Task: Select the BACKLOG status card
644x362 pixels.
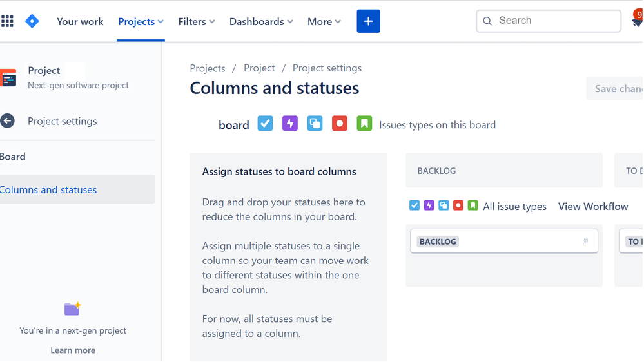Action: tap(504, 242)
